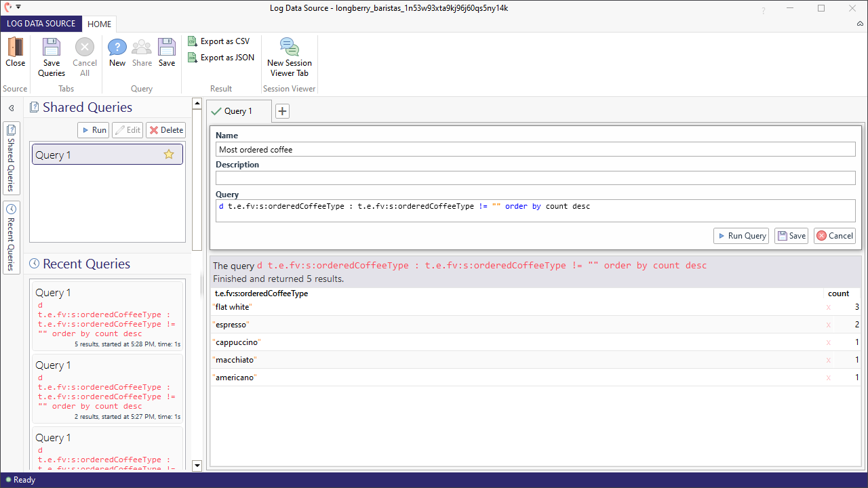Click the Name field containing Most ordered coffee
This screenshot has height=488, width=868.
click(535, 150)
